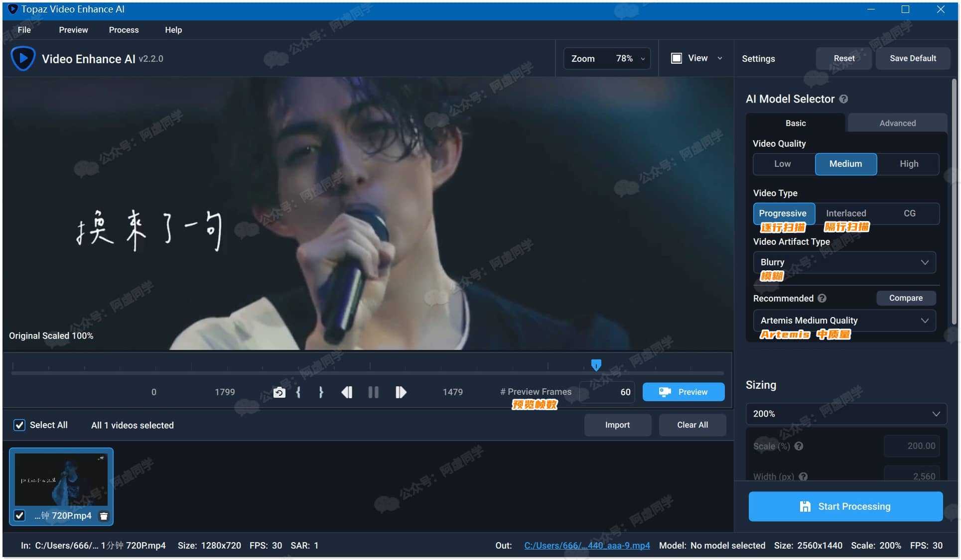Click the pause/play toggle icon

click(x=373, y=392)
